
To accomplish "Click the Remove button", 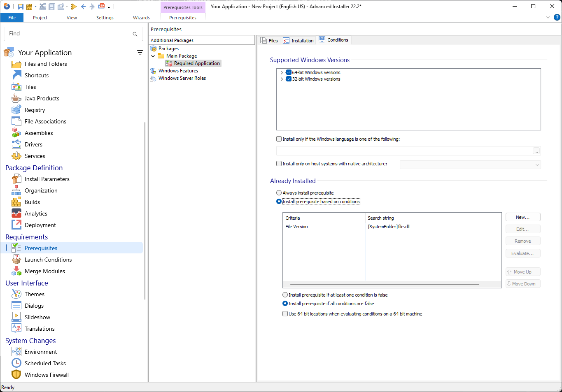I will [x=523, y=241].
